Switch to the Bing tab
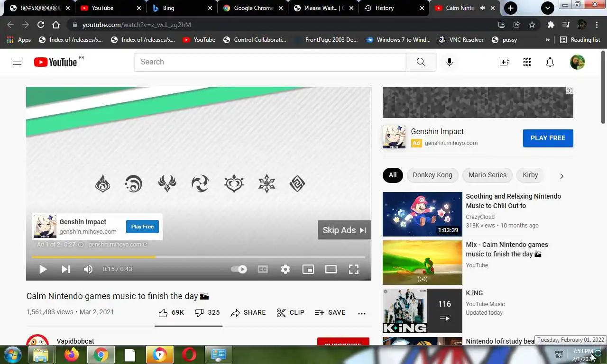The width and height of the screenshot is (607, 364). pyautogui.click(x=182, y=8)
